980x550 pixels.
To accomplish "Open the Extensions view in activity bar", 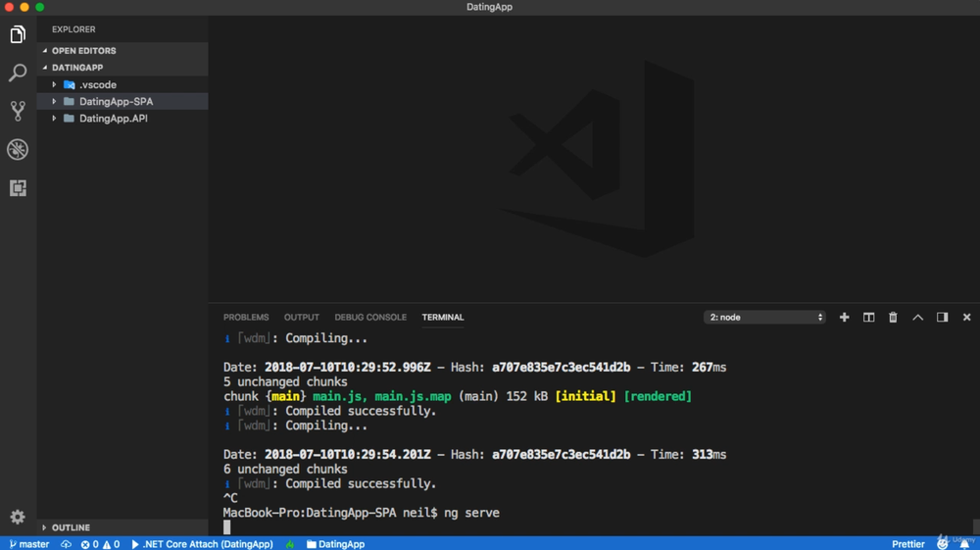I will coord(18,188).
